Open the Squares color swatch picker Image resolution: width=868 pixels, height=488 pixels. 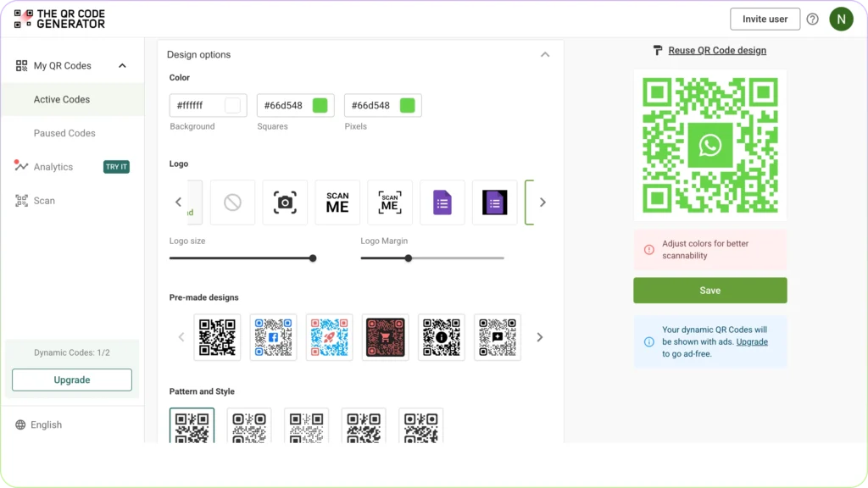point(320,105)
